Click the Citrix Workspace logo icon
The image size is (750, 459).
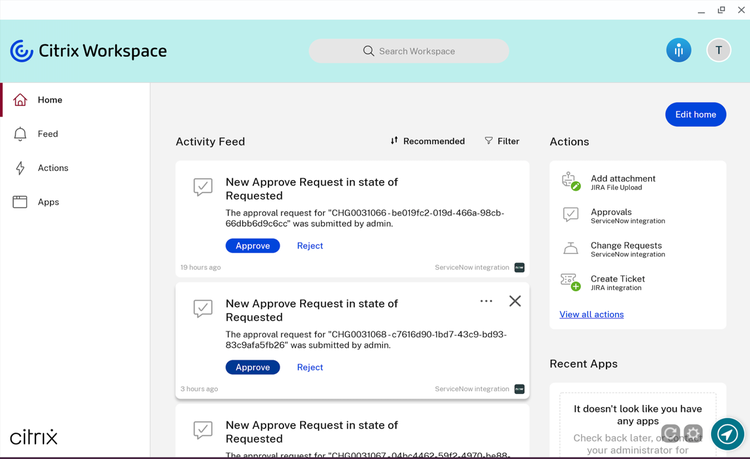point(22,51)
